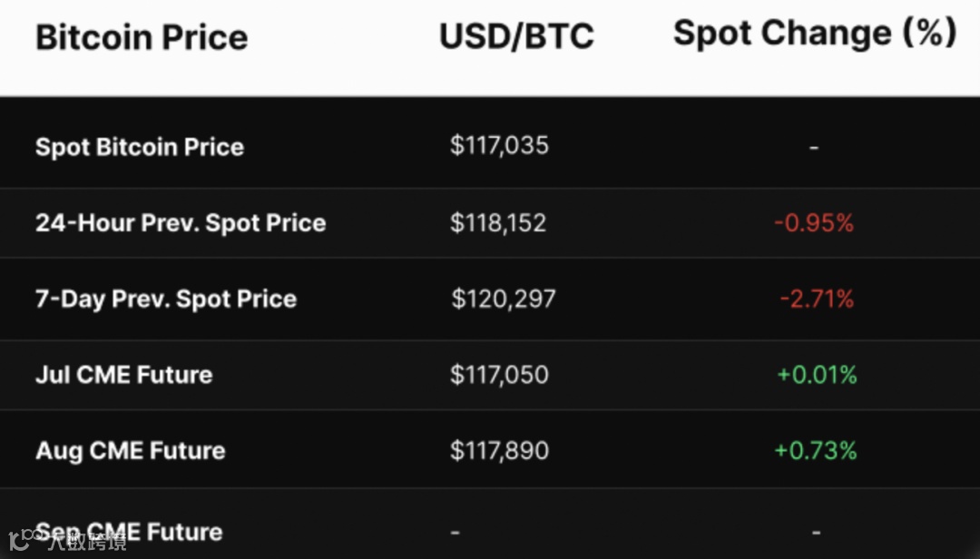Click the Bitcoin Price column header
The width and height of the screenshot is (980, 559).
pyautogui.click(x=141, y=37)
